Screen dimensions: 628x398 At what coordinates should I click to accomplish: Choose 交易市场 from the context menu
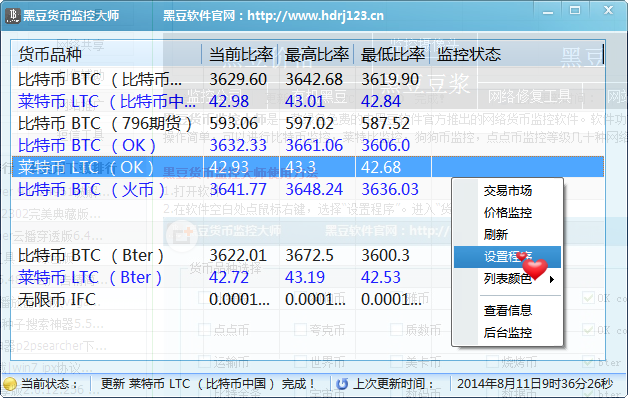(x=507, y=191)
